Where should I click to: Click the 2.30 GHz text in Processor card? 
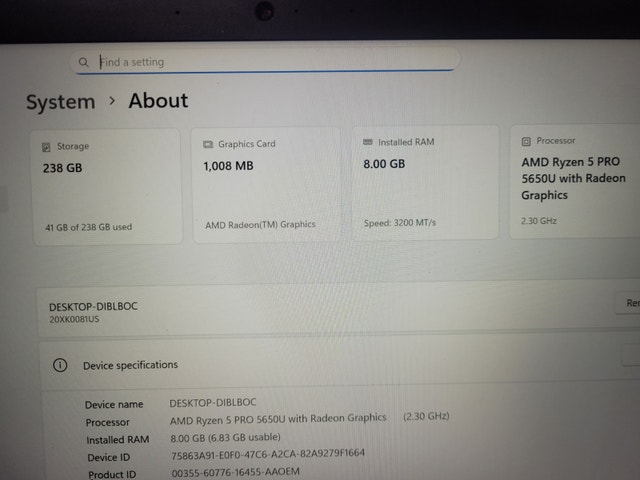coord(538,221)
